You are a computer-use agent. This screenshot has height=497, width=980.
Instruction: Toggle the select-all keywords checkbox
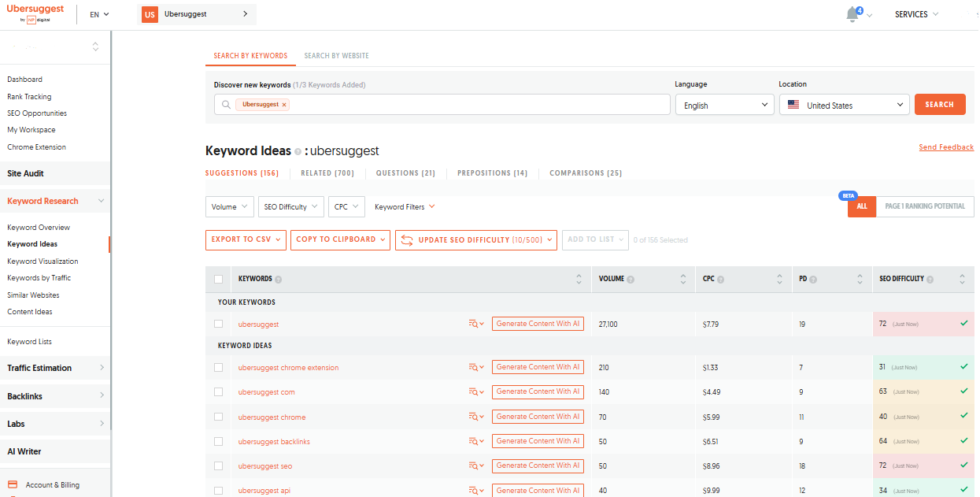(x=218, y=279)
